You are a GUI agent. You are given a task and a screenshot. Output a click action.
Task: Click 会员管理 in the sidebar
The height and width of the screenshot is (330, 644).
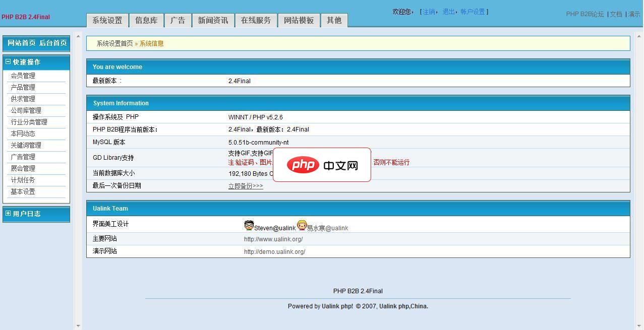[x=23, y=75]
